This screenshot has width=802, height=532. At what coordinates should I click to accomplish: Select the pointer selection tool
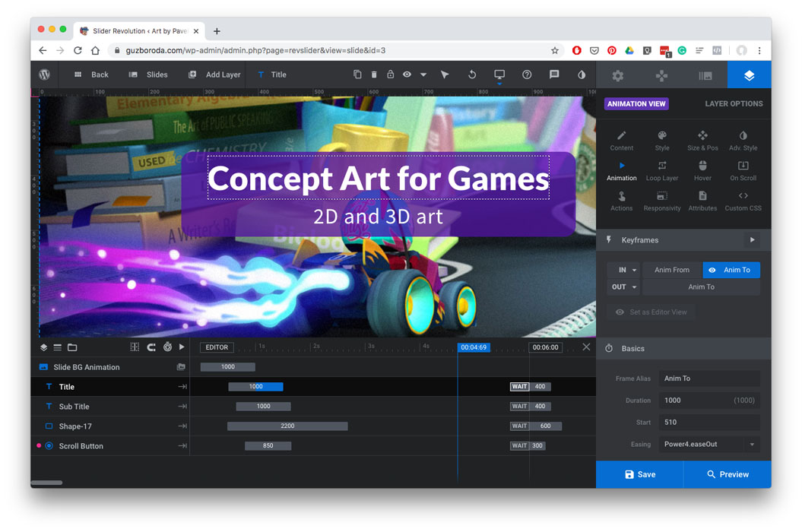coord(445,74)
